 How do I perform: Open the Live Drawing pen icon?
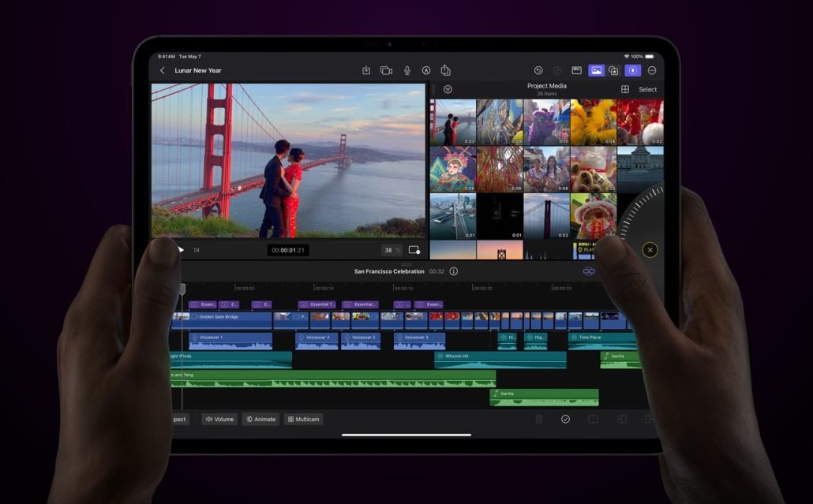coord(426,70)
